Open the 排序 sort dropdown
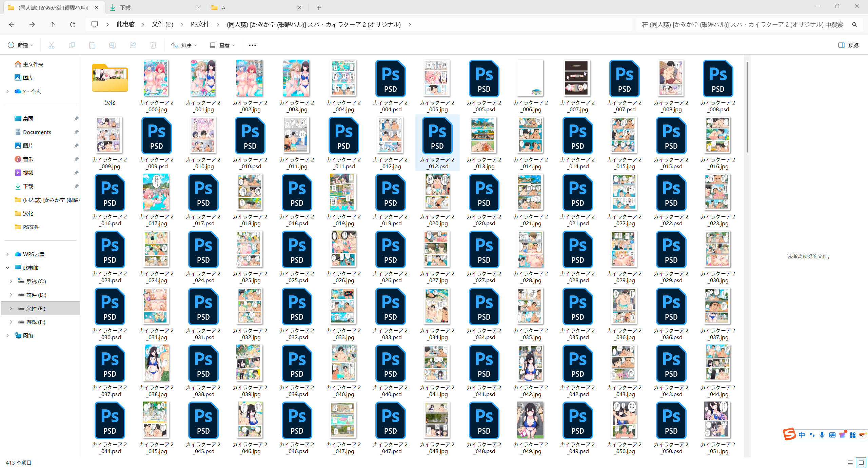 (x=184, y=45)
